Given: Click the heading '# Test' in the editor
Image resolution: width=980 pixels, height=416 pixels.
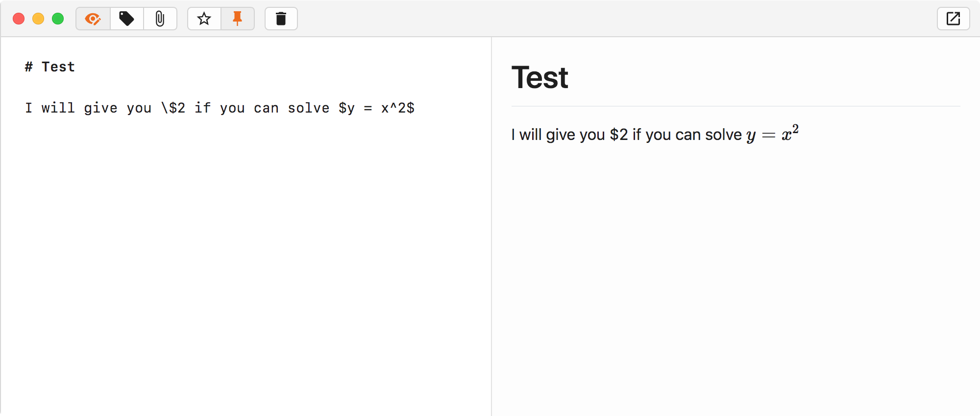Looking at the screenshot, I should (49, 67).
